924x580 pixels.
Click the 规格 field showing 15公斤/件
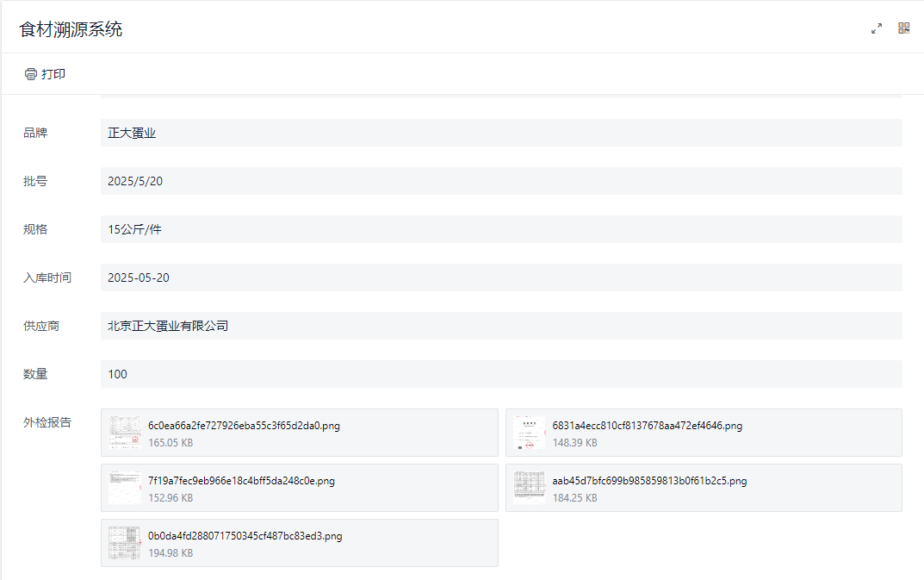pyautogui.click(x=501, y=229)
